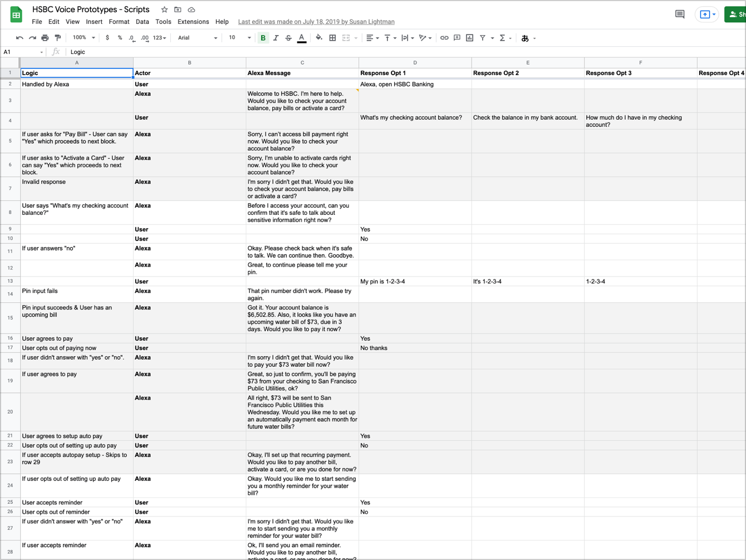The width and height of the screenshot is (746, 560).
Task: Activate the paint format tool
Action: pyautogui.click(x=58, y=38)
